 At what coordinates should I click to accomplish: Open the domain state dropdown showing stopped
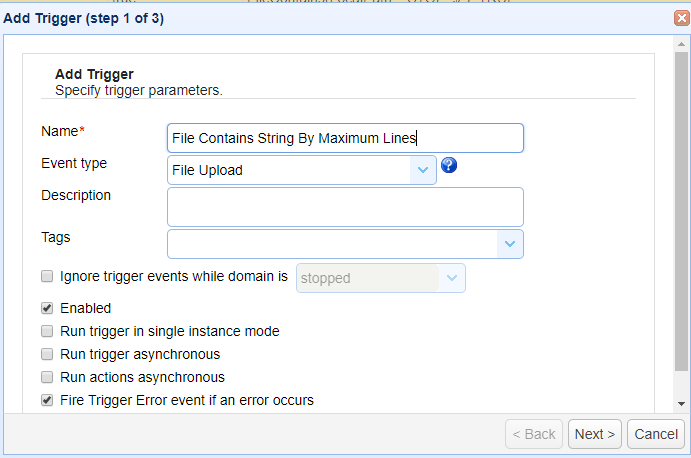452,278
